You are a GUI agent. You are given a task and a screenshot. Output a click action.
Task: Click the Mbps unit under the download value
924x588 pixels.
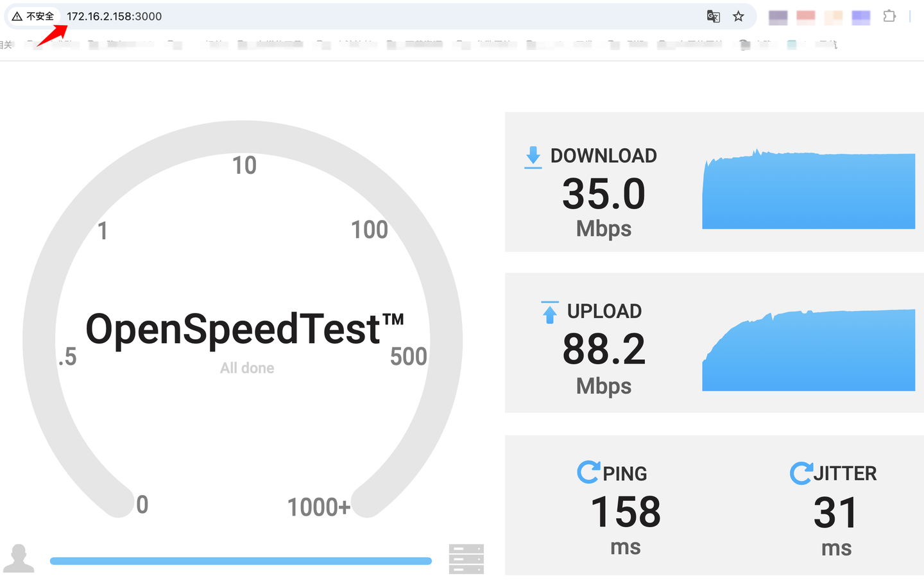click(604, 229)
